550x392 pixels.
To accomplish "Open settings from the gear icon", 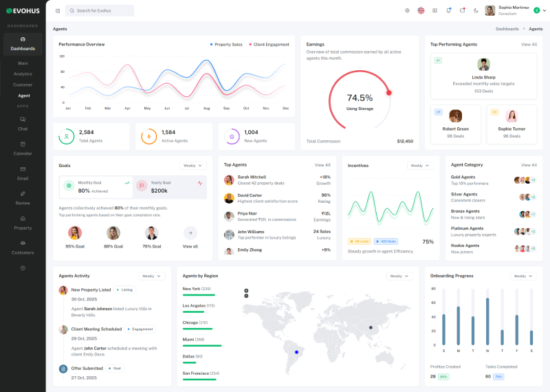I will (x=407, y=10).
